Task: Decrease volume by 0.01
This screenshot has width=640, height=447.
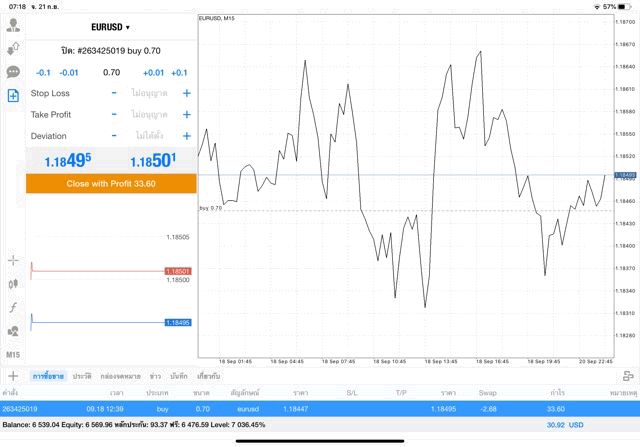Action: 69,73
